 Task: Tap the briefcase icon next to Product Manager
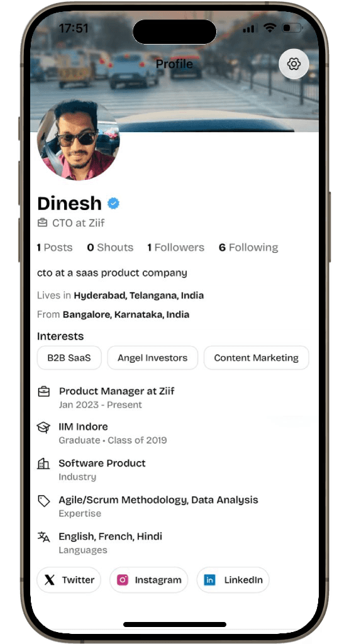(x=43, y=391)
